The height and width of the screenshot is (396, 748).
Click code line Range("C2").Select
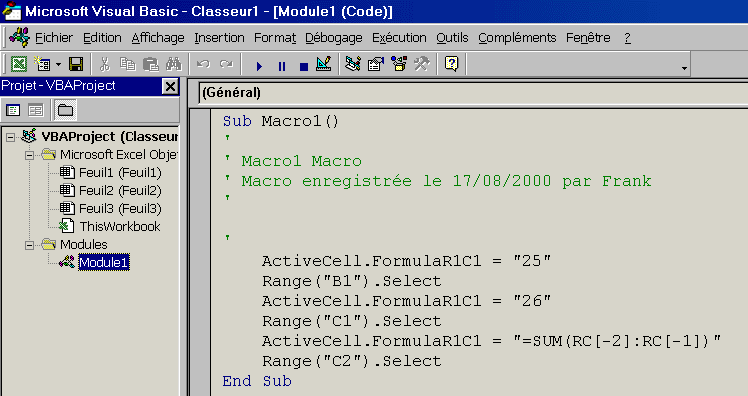tap(352, 361)
